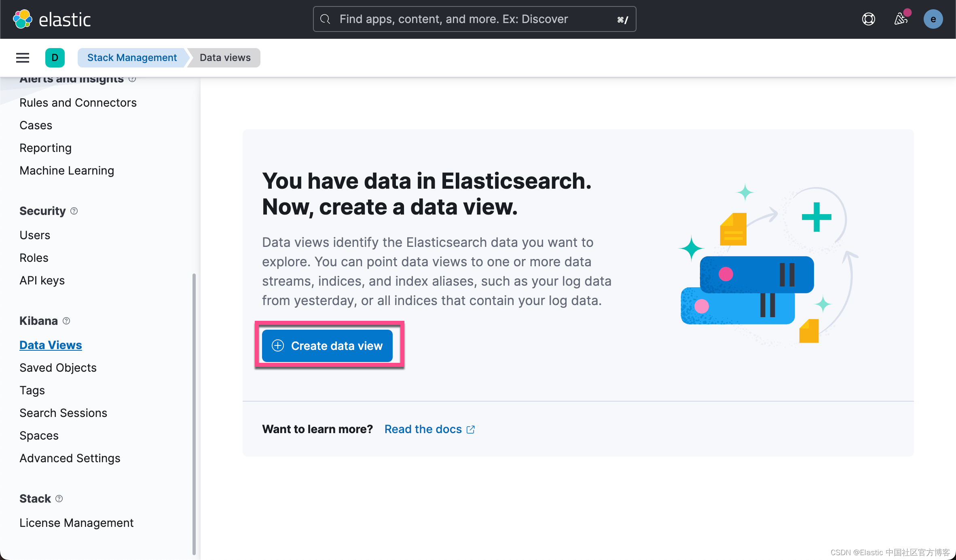Open the help lifebuoy menu

coord(869,19)
